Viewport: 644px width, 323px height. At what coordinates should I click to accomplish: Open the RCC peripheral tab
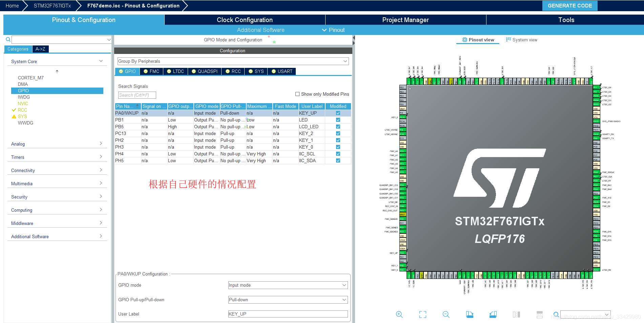[x=233, y=71]
